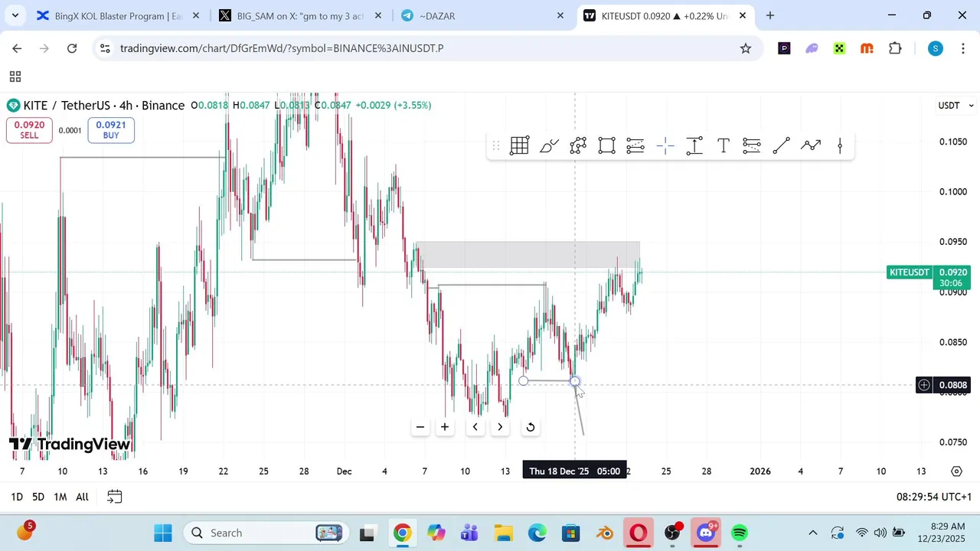Set time range to 5D
Screen dimensions: 980x551
(38, 497)
